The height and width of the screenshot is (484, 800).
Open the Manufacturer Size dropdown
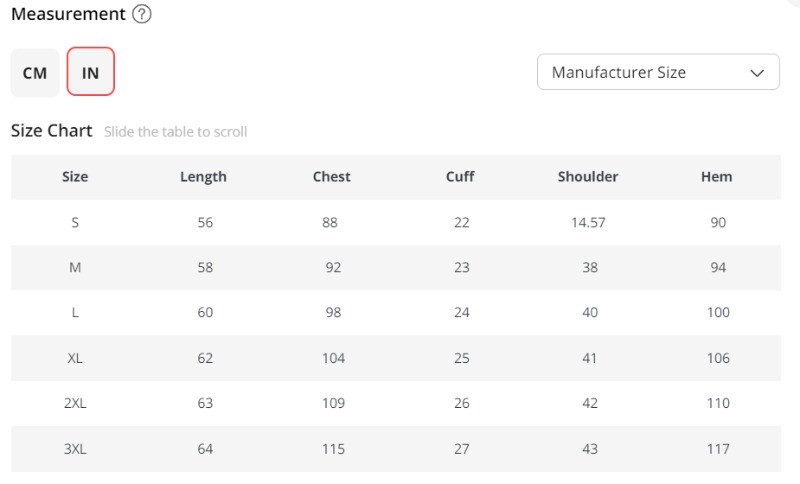(x=657, y=72)
